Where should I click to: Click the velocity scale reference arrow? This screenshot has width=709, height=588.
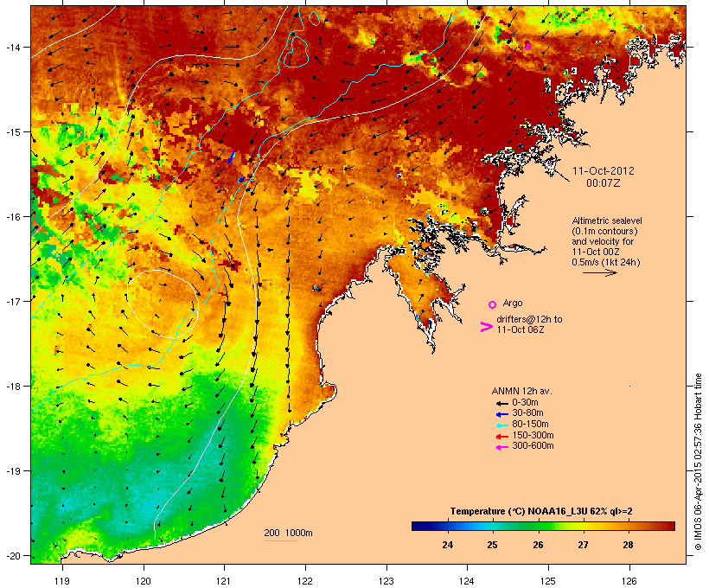click(599, 272)
